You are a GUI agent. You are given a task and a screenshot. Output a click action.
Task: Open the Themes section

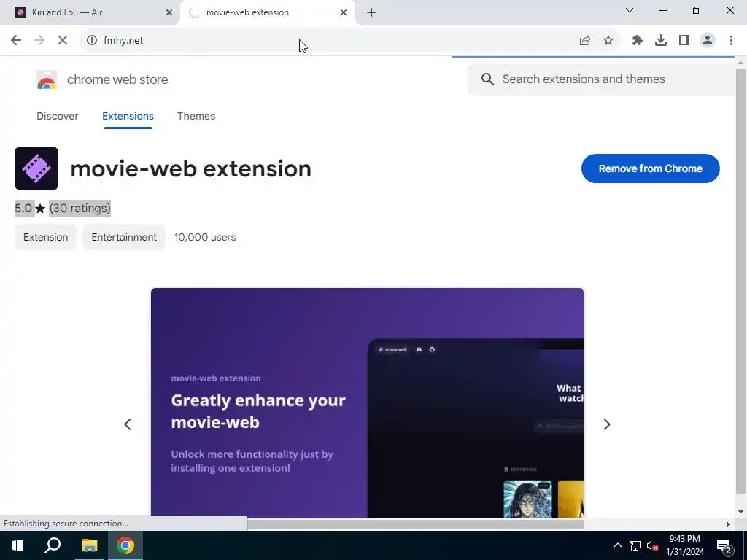point(196,116)
